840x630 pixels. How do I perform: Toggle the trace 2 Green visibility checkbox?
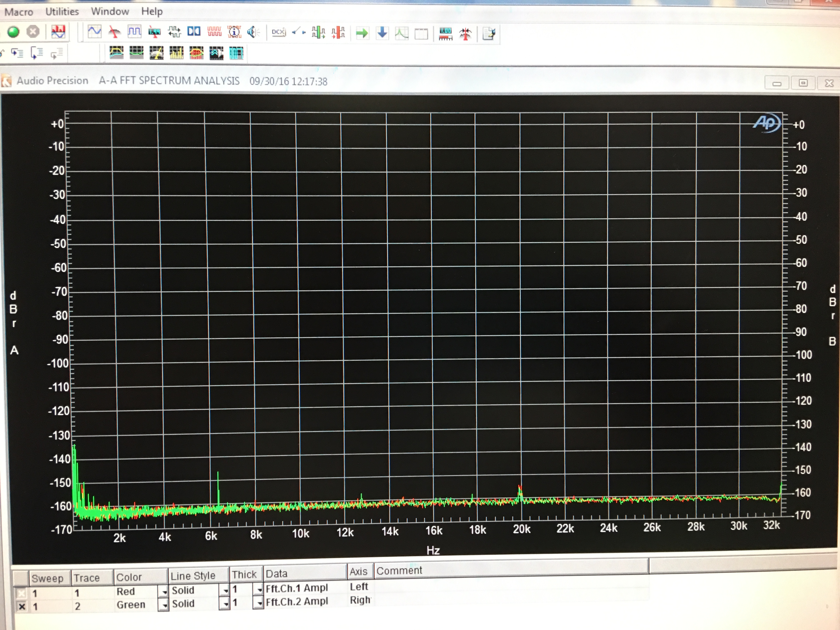pos(22,606)
